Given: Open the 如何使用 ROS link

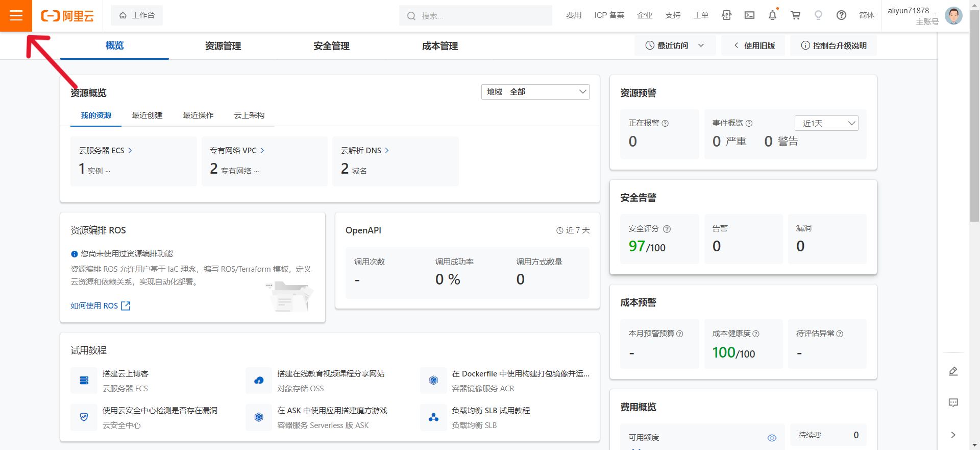Looking at the screenshot, I should 101,305.
